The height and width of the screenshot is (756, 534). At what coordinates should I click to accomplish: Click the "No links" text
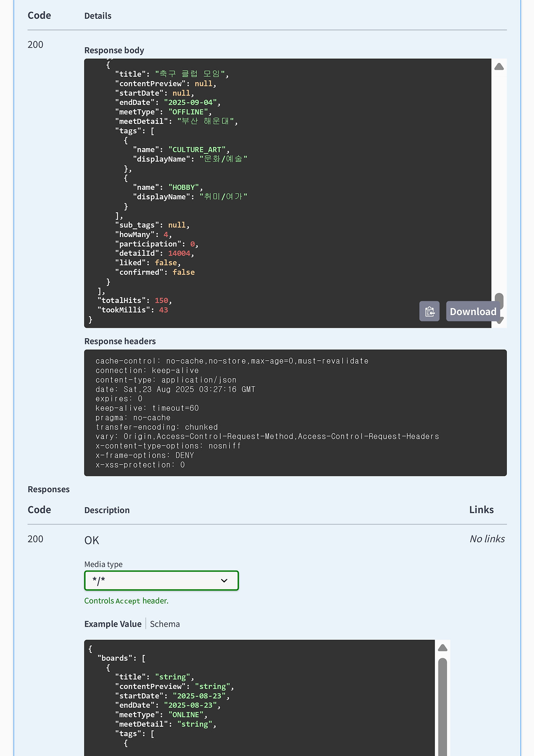pos(487,539)
